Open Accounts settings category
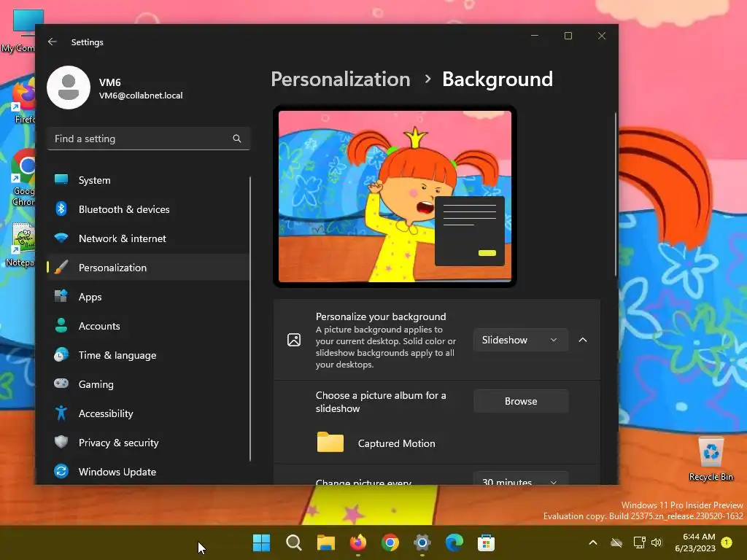This screenshot has width=747, height=560. tap(148, 326)
